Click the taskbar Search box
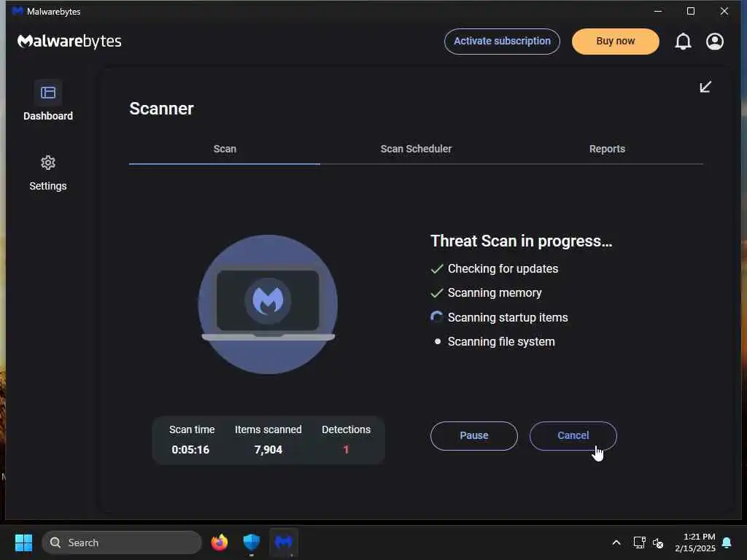The width and height of the screenshot is (747, 560). 122,542
